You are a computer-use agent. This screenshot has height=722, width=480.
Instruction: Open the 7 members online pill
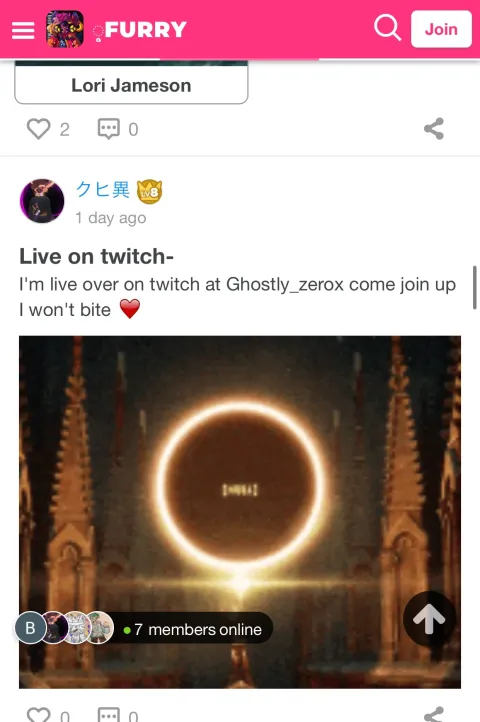tap(193, 629)
